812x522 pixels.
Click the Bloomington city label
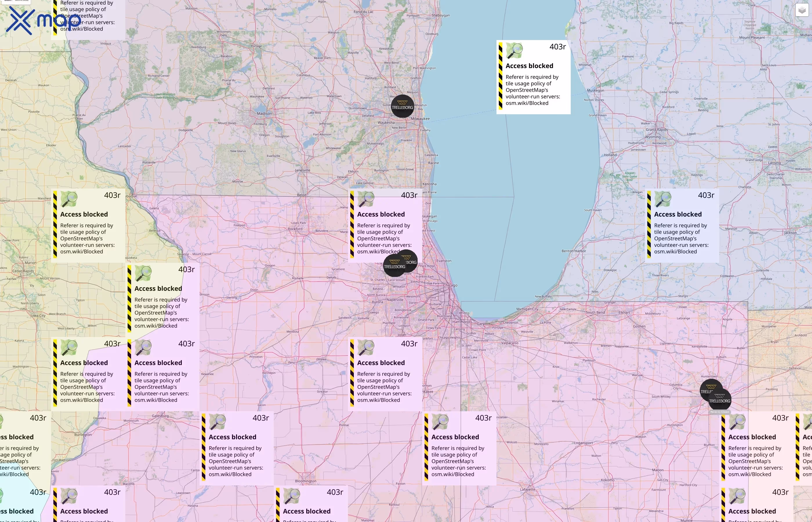(x=306, y=481)
